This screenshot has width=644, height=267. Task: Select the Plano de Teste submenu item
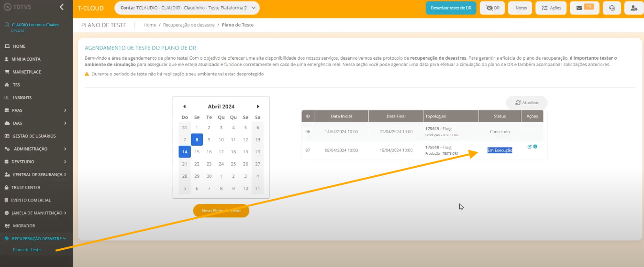coord(27,250)
